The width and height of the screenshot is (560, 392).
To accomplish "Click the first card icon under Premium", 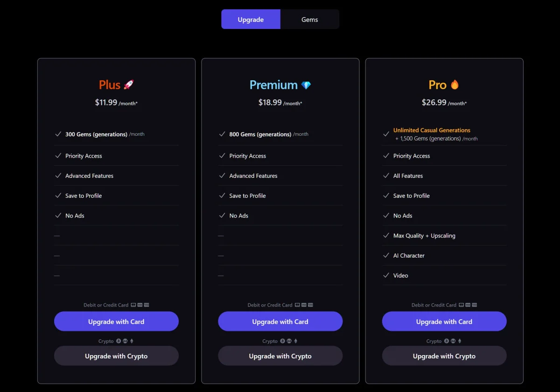I will pos(298,305).
